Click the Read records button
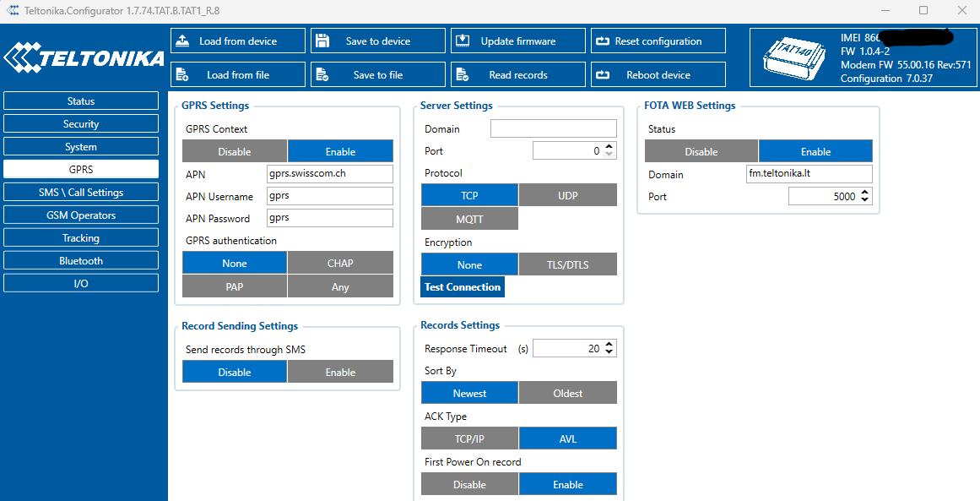Viewport: 980px width, 501px height. 518,74
